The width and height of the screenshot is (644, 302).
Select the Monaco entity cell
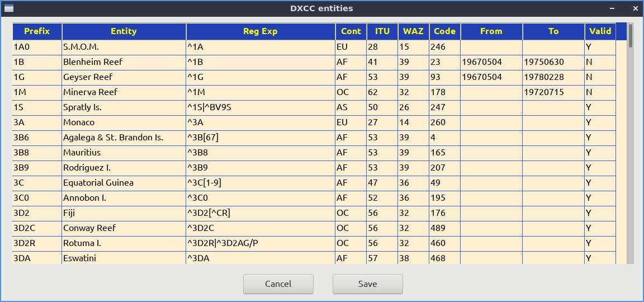click(124, 122)
